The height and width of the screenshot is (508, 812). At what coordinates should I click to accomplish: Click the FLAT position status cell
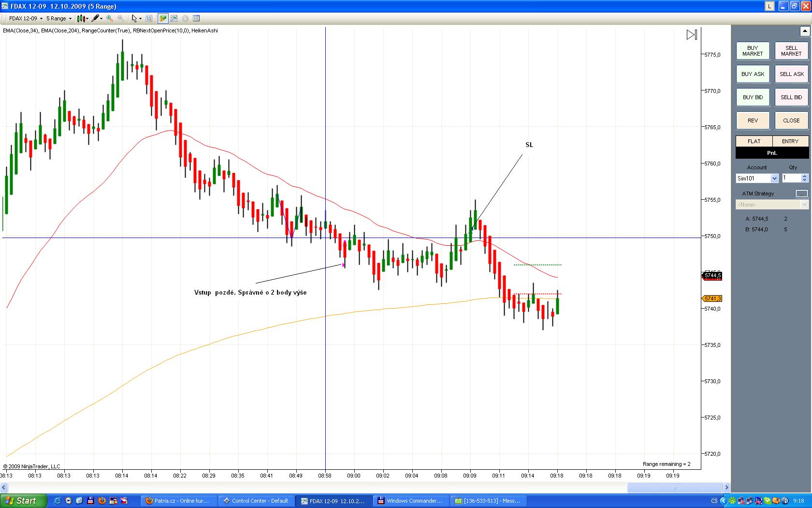754,141
